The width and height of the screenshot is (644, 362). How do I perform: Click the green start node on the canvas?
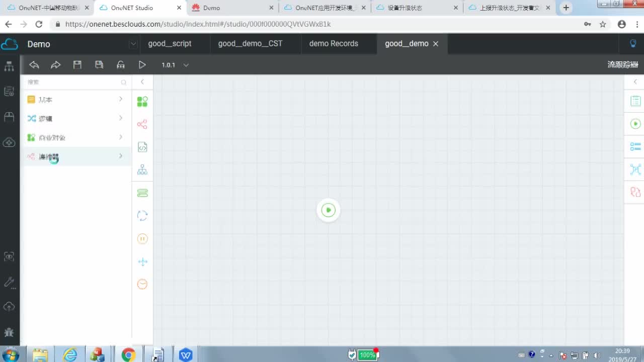[x=328, y=210]
